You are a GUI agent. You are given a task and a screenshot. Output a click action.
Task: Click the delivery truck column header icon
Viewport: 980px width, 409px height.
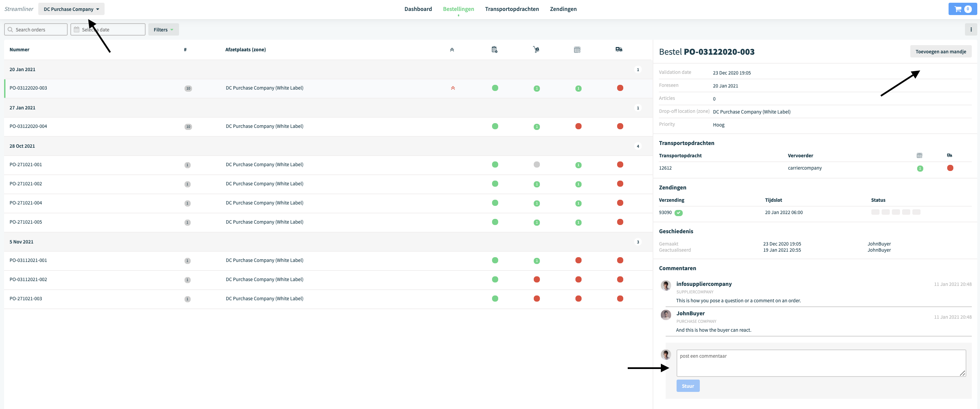click(x=619, y=50)
